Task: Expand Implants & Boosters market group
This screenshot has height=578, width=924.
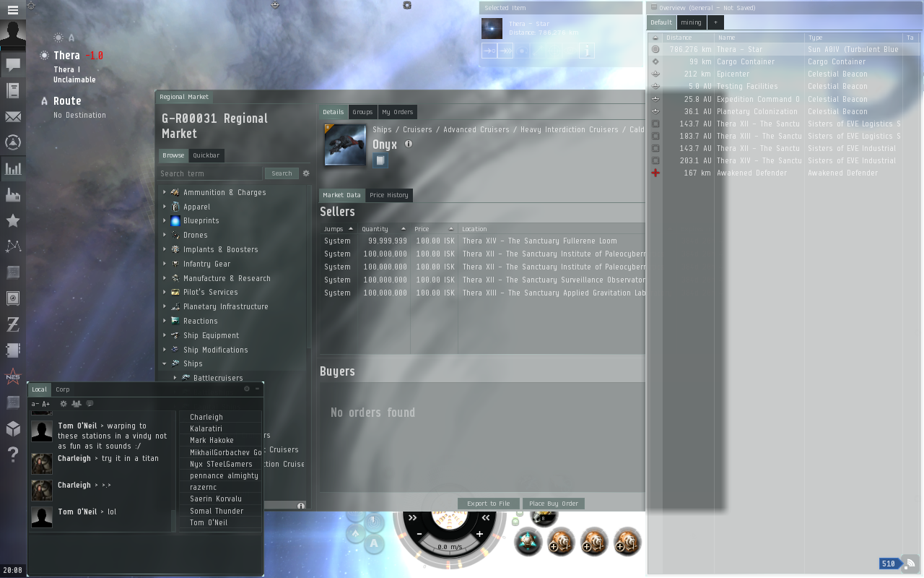Action: click(x=165, y=249)
